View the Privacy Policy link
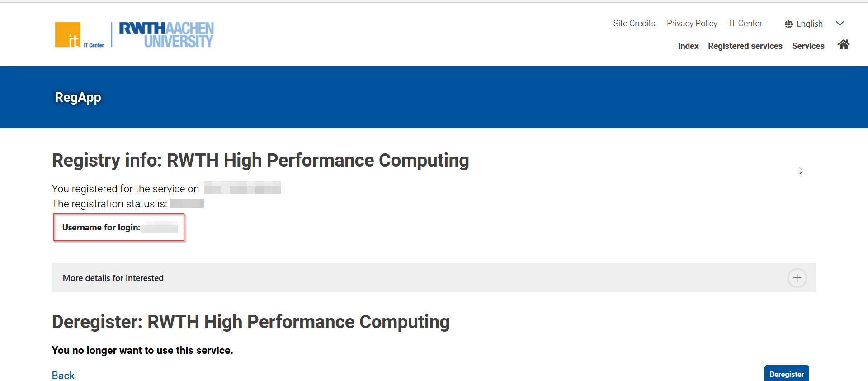 [692, 24]
